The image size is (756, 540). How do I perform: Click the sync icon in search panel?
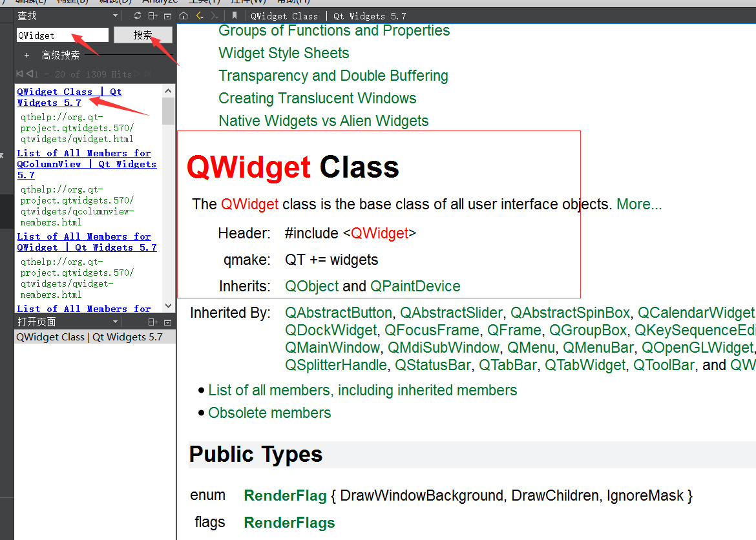click(138, 16)
